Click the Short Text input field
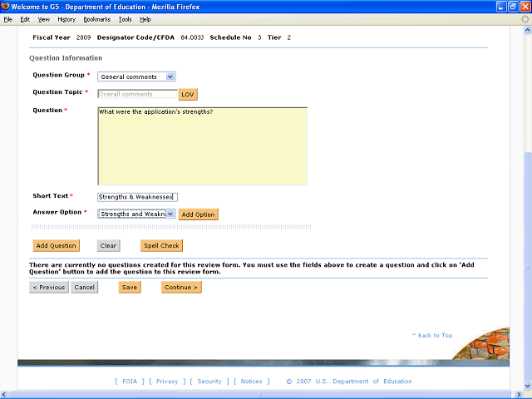This screenshot has height=399, width=532. [137, 197]
